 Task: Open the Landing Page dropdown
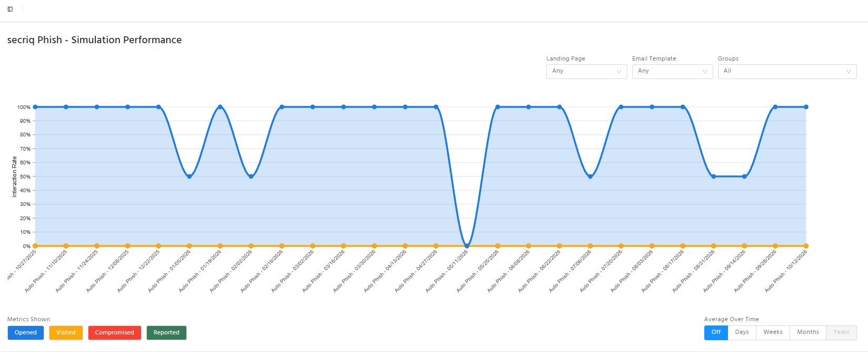point(586,71)
